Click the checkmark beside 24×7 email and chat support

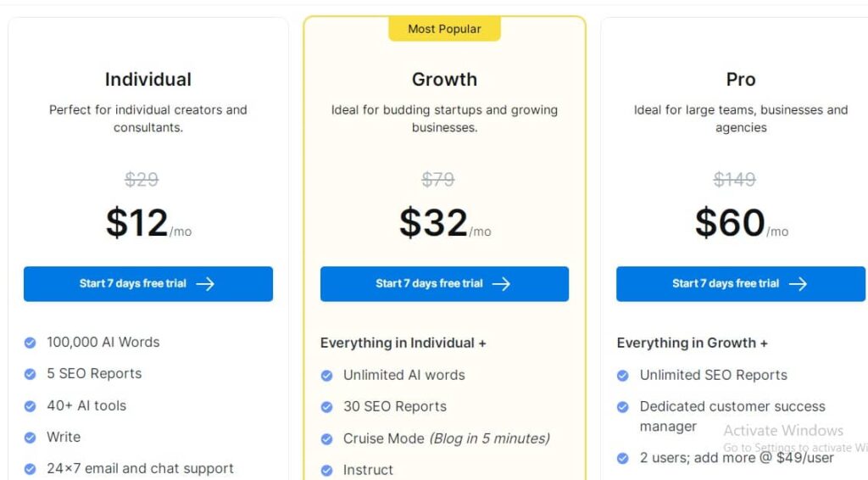(31, 469)
